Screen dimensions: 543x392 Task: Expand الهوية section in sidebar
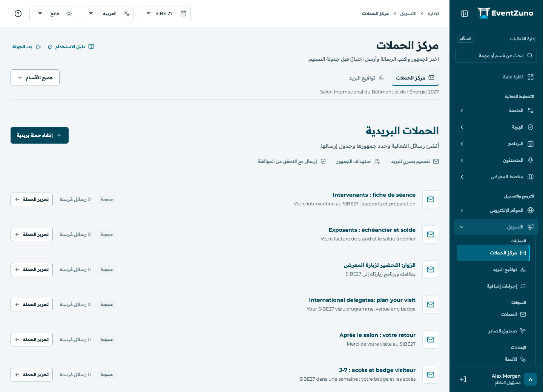coord(496,127)
